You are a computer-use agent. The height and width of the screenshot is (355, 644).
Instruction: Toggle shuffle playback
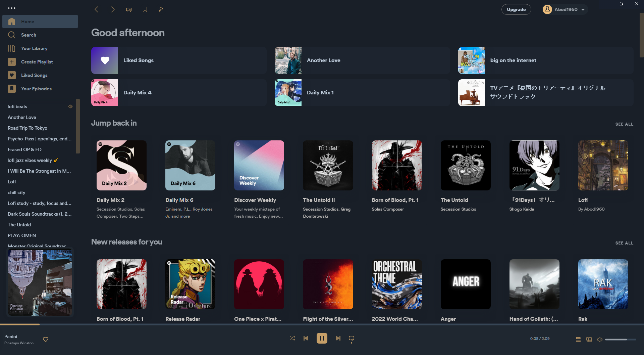(292, 338)
